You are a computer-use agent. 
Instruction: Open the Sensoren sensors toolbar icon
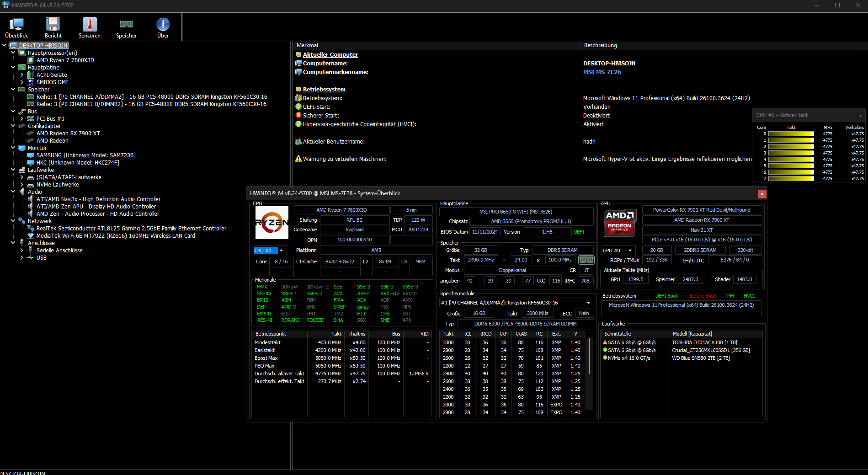coord(90,27)
